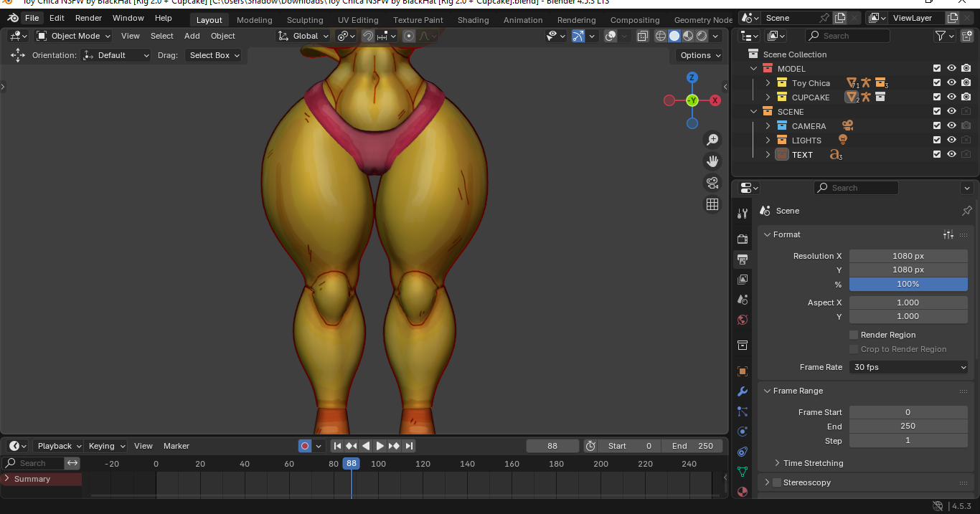
Task: Open the Format presets menu icon
Action: (x=948, y=234)
